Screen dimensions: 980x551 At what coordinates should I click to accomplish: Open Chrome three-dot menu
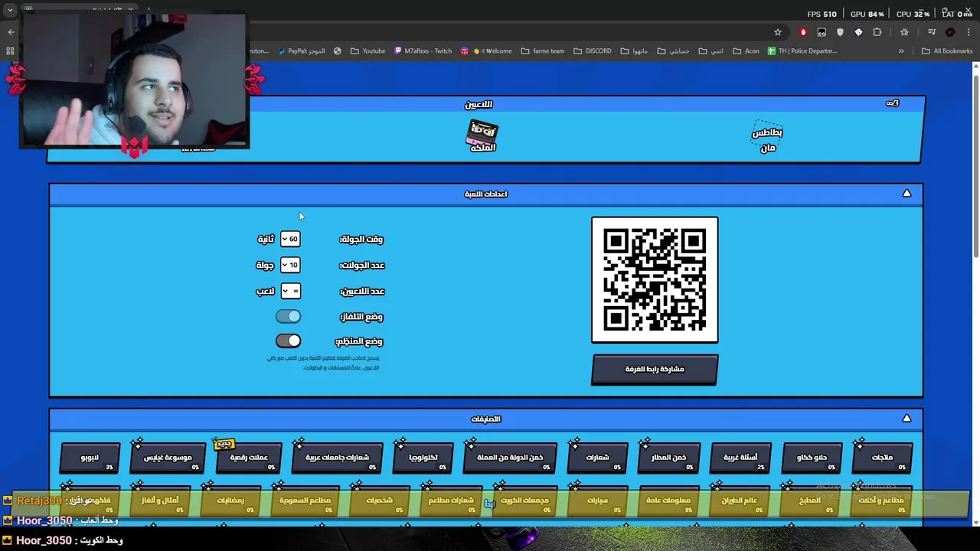tap(969, 32)
